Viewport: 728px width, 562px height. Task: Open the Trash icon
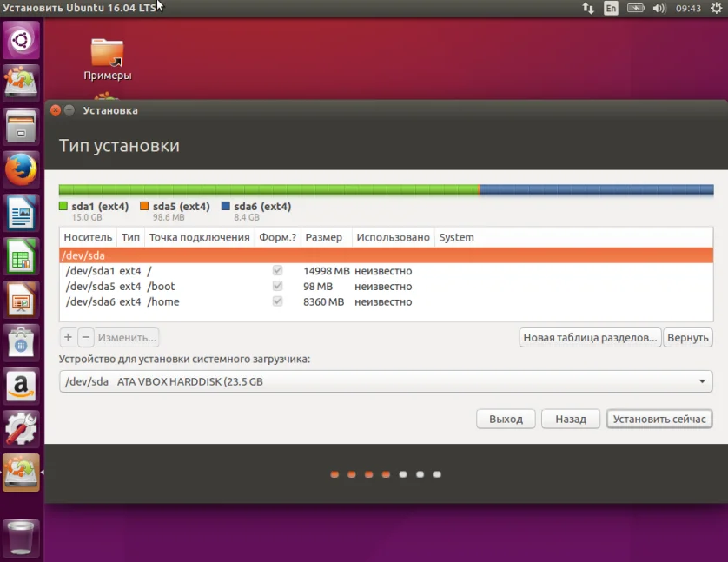pyautogui.click(x=22, y=538)
